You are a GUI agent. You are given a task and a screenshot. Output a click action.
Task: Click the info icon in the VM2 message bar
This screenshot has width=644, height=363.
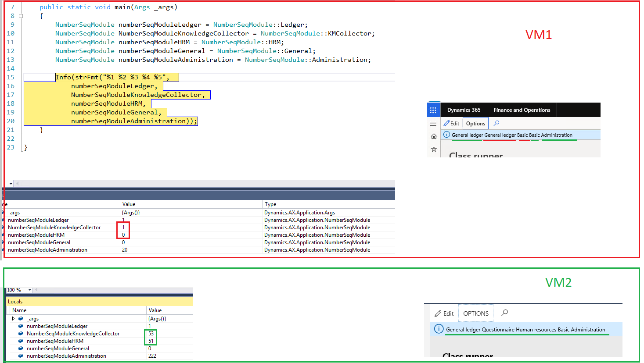[438, 329]
